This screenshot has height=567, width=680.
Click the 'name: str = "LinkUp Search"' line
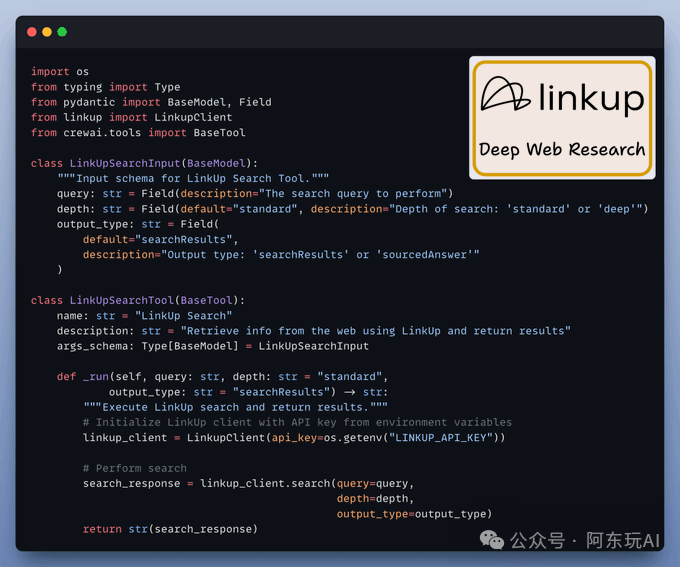coord(144,315)
